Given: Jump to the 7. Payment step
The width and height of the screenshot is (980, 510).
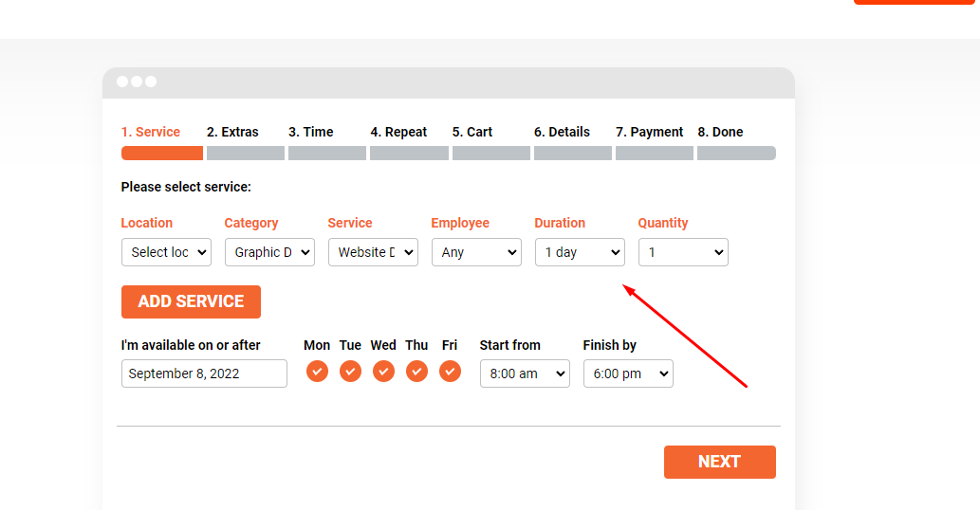Looking at the screenshot, I should click(x=649, y=132).
